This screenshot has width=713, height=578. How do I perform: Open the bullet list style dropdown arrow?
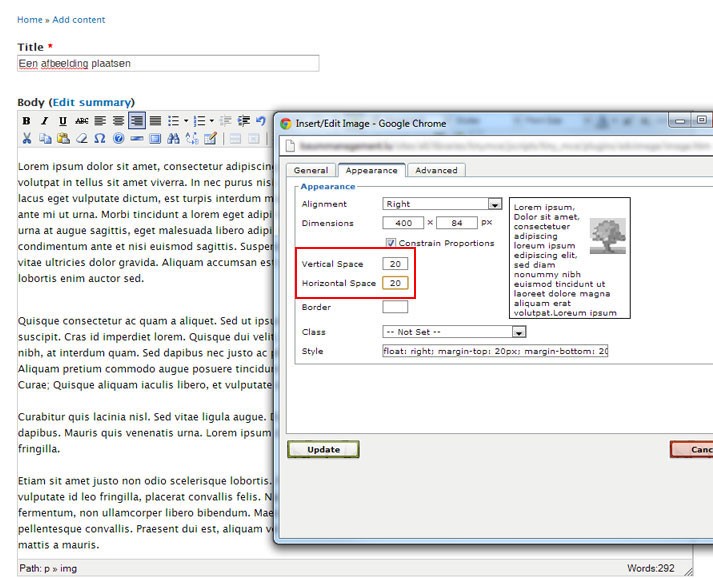[x=185, y=121]
